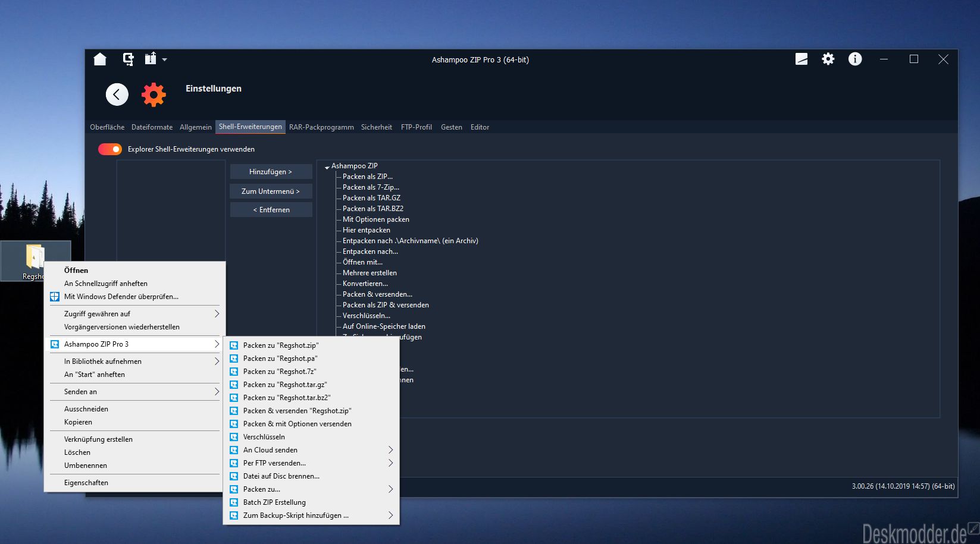Image resolution: width=980 pixels, height=544 pixels.
Task: Switch to the Dateiformate tab
Action: click(x=152, y=127)
